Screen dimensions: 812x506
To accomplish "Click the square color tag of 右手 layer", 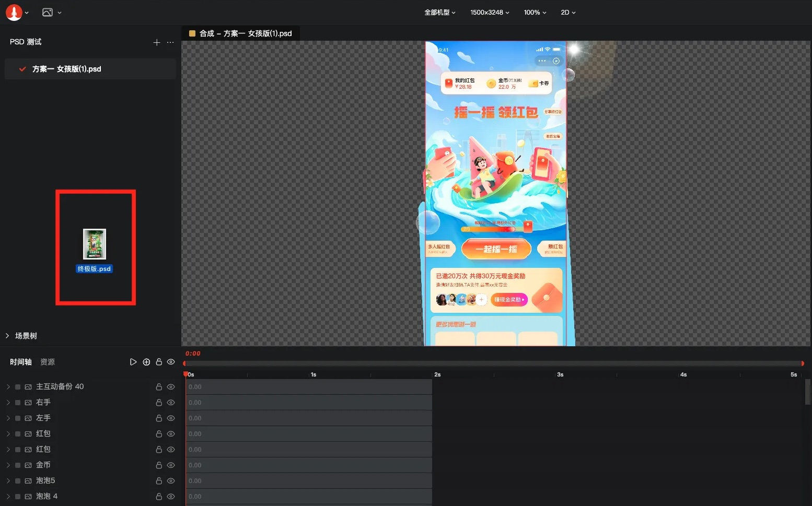I will coord(18,403).
